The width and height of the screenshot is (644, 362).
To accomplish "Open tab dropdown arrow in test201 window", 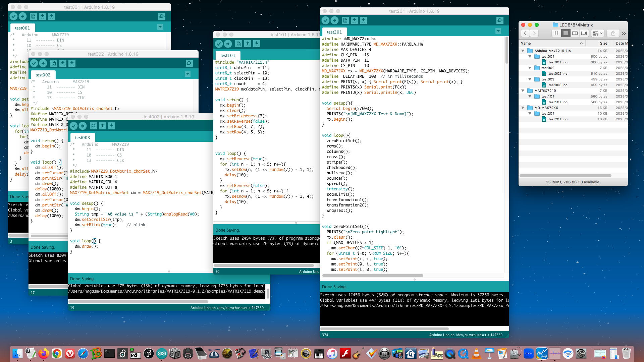I will point(498,31).
